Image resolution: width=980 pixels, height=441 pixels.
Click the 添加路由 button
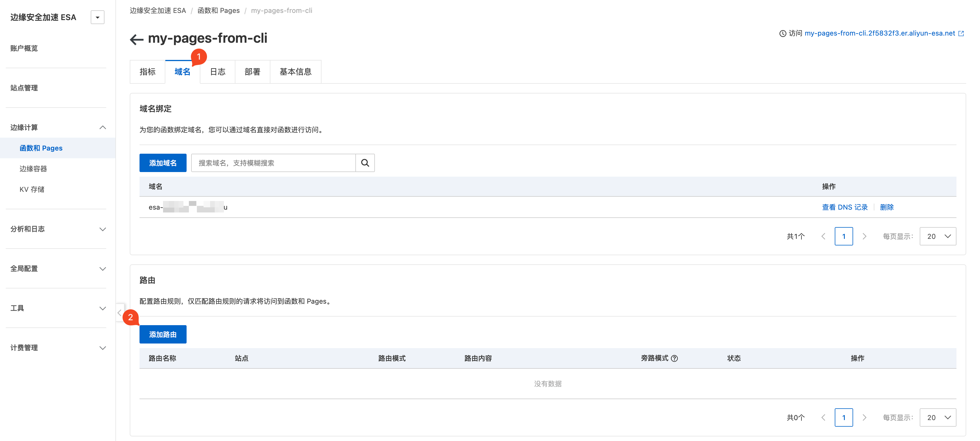click(x=163, y=335)
